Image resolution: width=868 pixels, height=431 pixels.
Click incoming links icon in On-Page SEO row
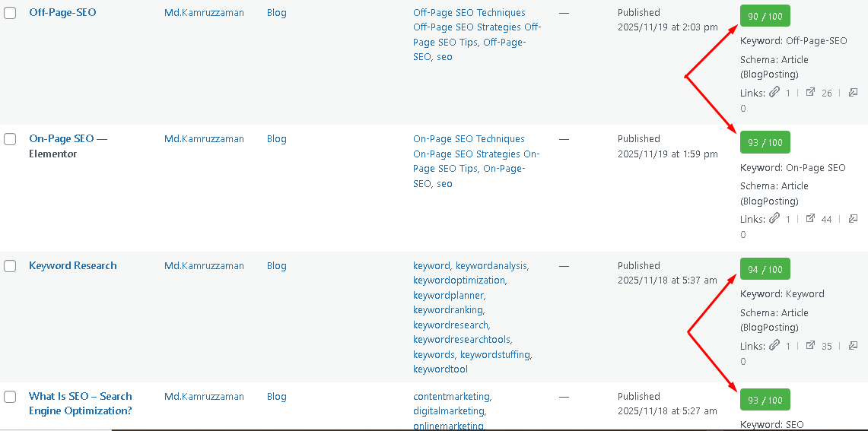(x=853, y=218)
